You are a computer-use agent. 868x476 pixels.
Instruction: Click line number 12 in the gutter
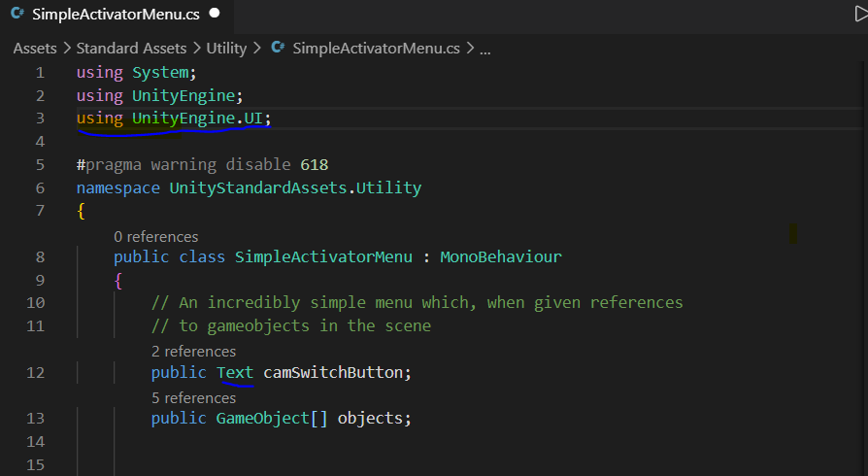(x=35, y=372)
